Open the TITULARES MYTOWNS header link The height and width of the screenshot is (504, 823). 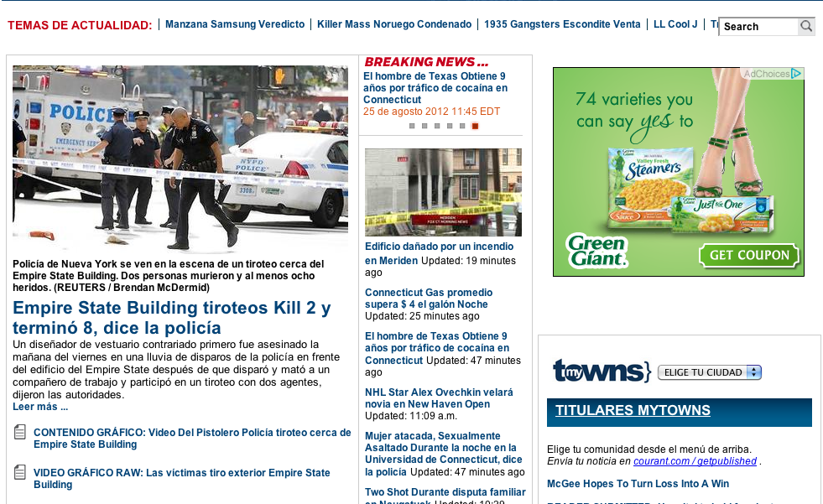(x=633, y=410)
